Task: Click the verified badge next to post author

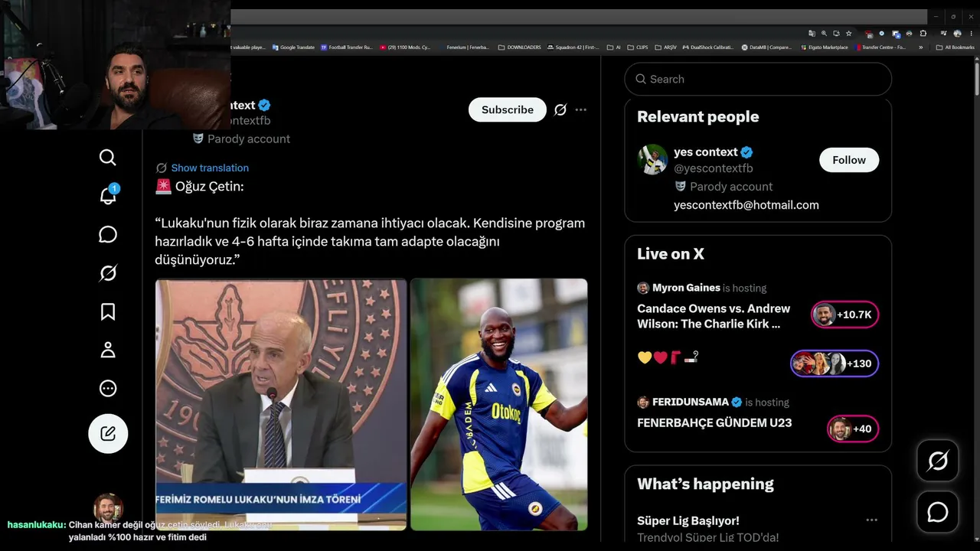Action: tap(264, 106)
